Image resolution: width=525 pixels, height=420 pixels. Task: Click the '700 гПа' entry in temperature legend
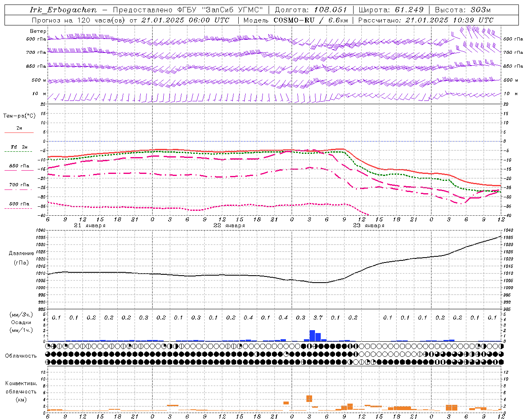pos(19,185)
